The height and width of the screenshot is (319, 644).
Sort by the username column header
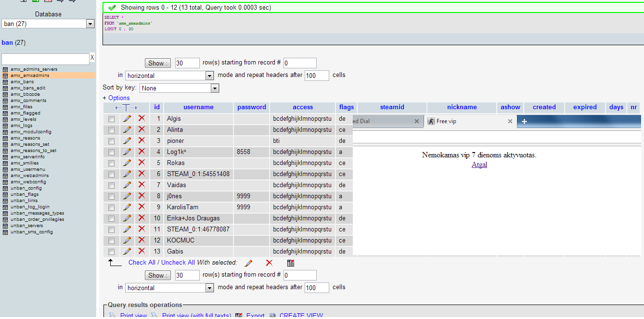[198, 107]
